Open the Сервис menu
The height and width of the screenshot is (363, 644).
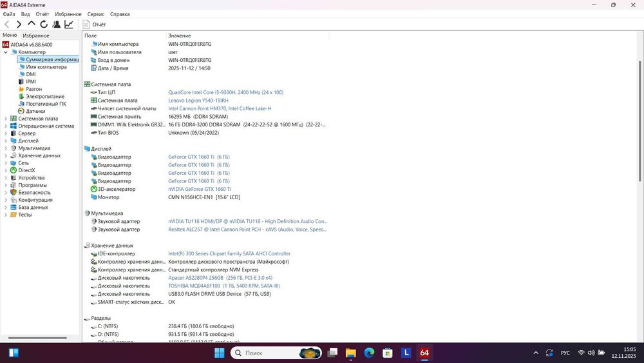(x=96, y=14)
